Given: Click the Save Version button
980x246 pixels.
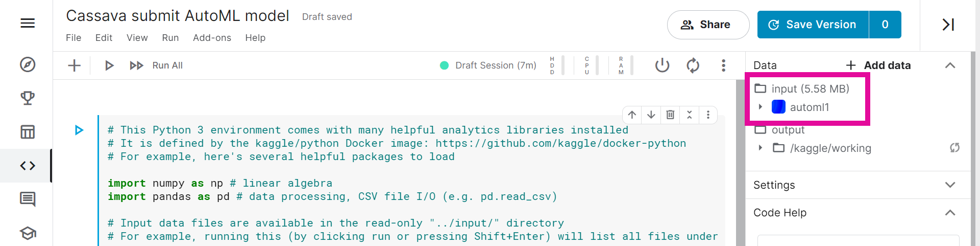Looking at the screenshot, I should tap(813, 25).
